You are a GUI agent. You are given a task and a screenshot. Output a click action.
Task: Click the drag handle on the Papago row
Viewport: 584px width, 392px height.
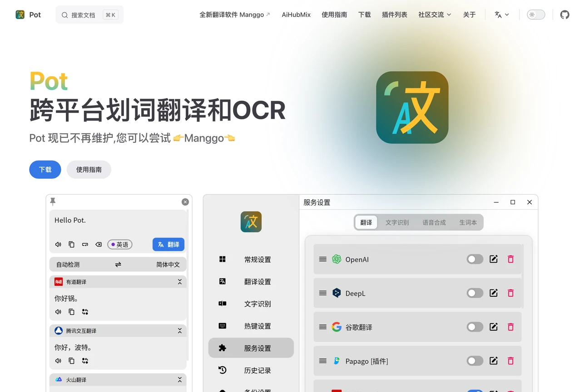click(323, 361)
